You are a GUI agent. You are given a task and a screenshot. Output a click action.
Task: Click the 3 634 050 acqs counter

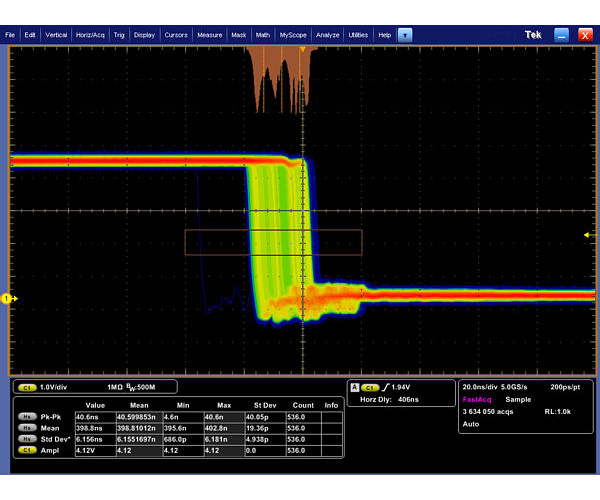click(488, 412)
